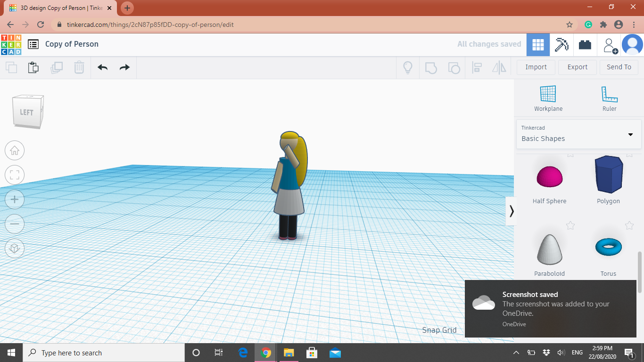Image resolution: width=644 pixels, height=362 pixels.
Task: Select the Workplane tool
Action: (x=548, y=99)
